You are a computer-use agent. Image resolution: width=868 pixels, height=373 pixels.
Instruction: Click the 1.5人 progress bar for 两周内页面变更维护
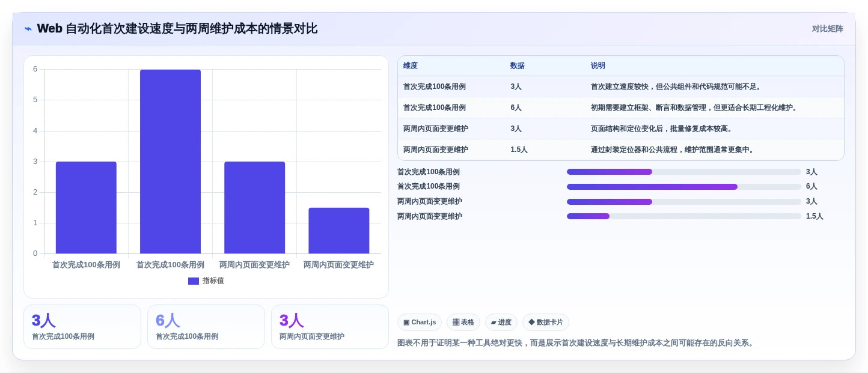(x=683, y=216)
